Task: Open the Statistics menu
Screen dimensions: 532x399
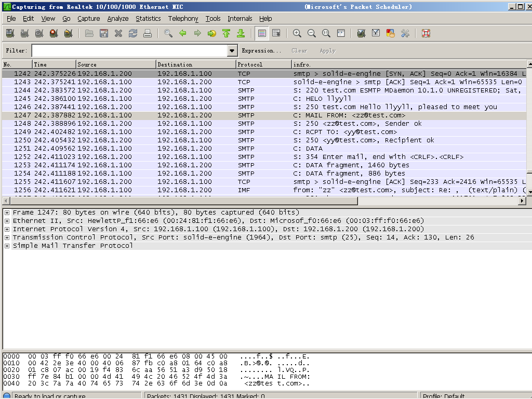Action: 148,19
